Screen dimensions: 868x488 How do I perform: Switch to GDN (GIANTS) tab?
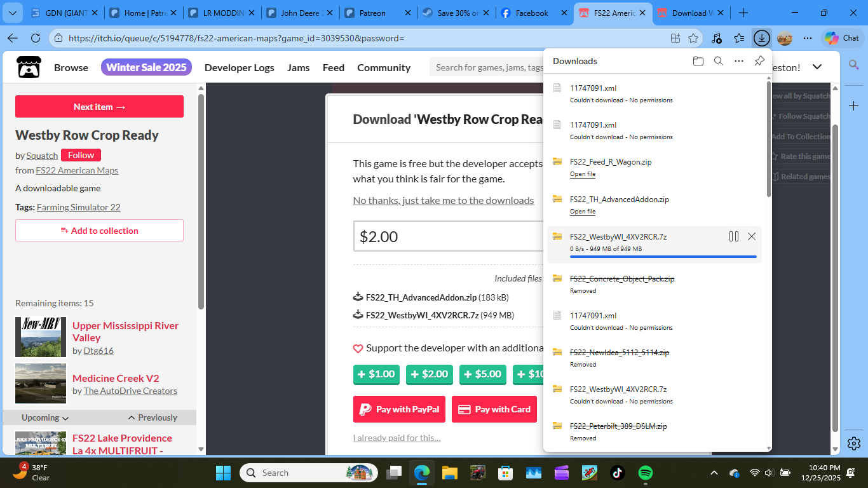click(x=64, y=13)
